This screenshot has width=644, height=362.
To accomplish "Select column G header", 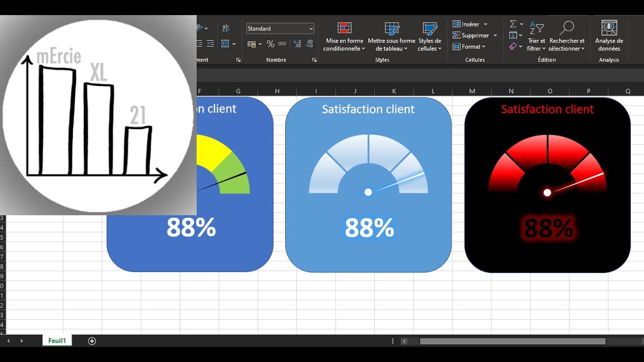I will coord(238,91).
